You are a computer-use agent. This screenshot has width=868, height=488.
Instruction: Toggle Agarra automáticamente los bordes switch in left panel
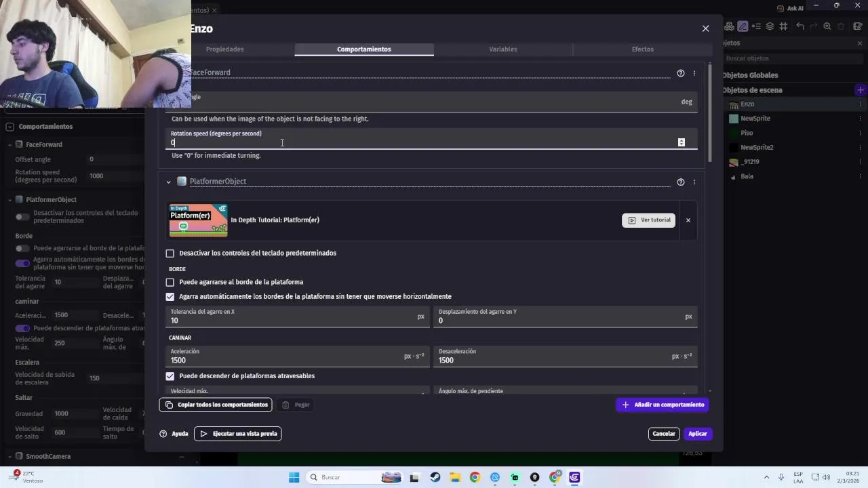click(22, 263)
